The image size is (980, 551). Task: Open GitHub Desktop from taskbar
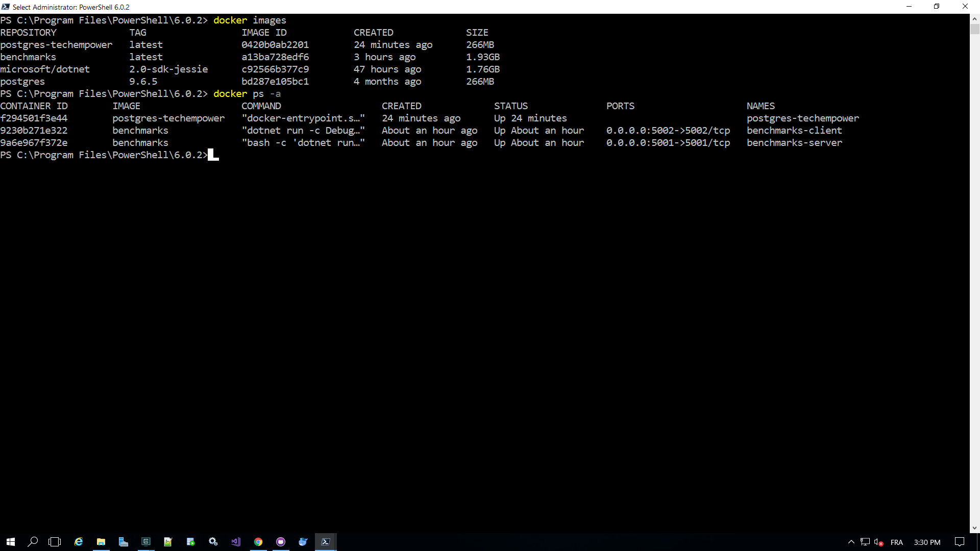pyautogui.click(x=281, y=542)
